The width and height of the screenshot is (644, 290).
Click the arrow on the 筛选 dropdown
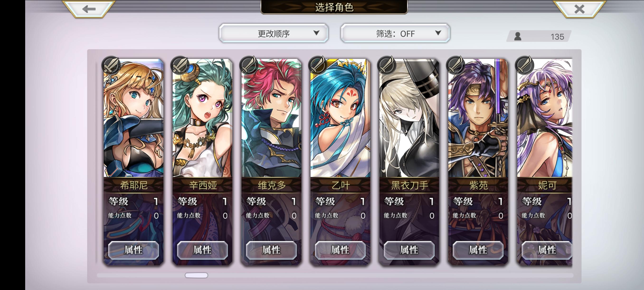438,33
